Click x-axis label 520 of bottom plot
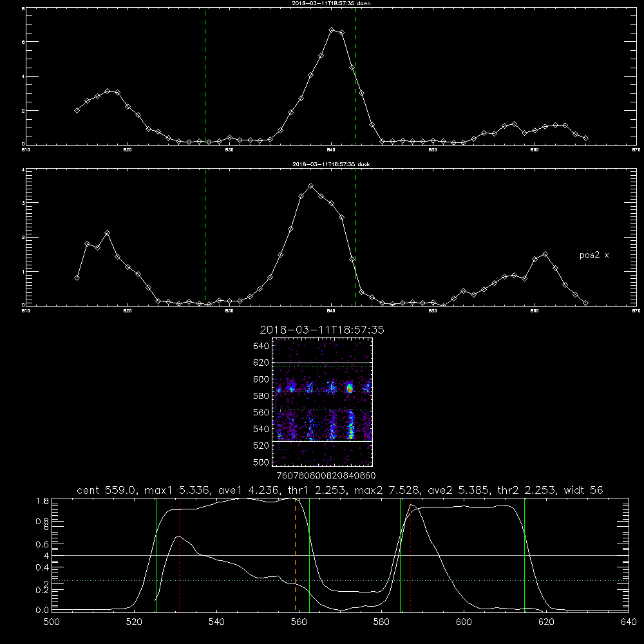Viewport: 644px width, 644px height. [x=134, y=622]
